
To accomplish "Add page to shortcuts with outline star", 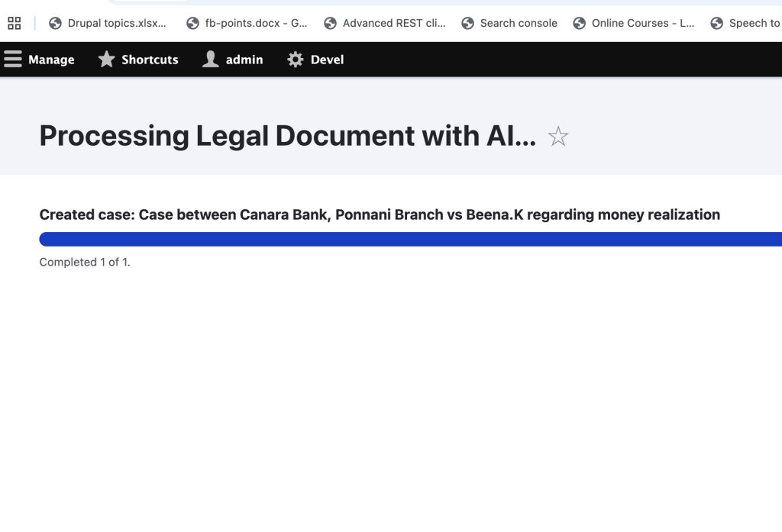I will pyautogui.click(x=558, y=137).
